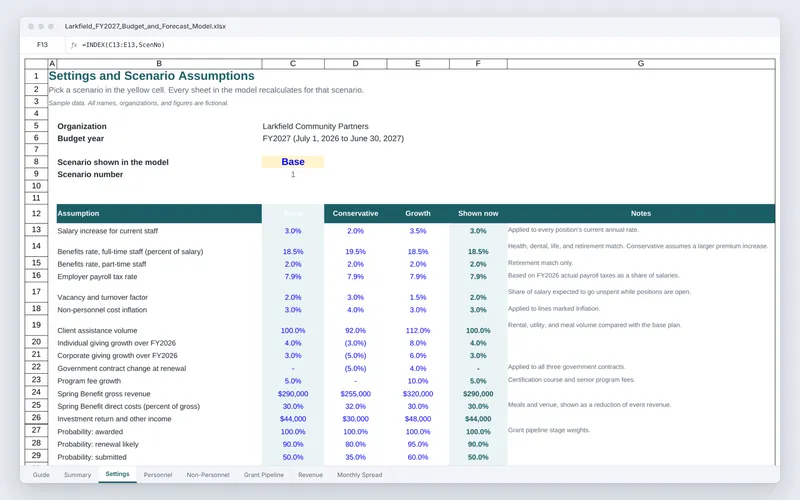This screenshot has width=800, height=500.
Task: Switch to the Summary sheet tab
Action: pyautogui.click(x=78, y=474)
